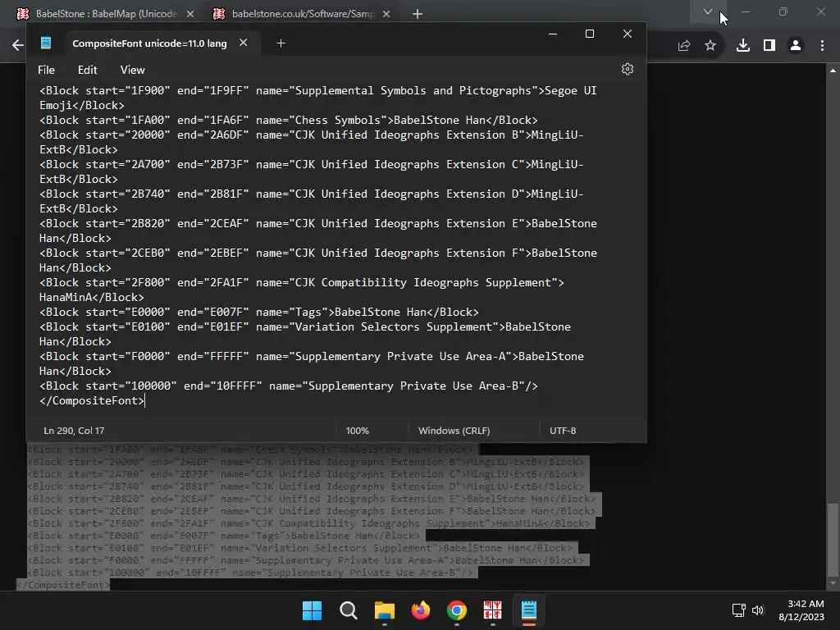Open Windows Search from taskbar
The width and height of the screenshot is (840, 630).
point(348,610)
